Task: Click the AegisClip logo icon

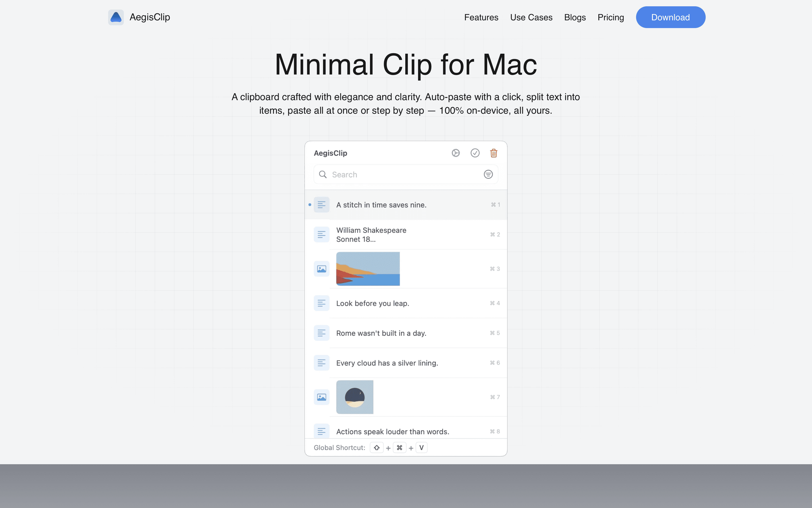Action: click(116, 17)
